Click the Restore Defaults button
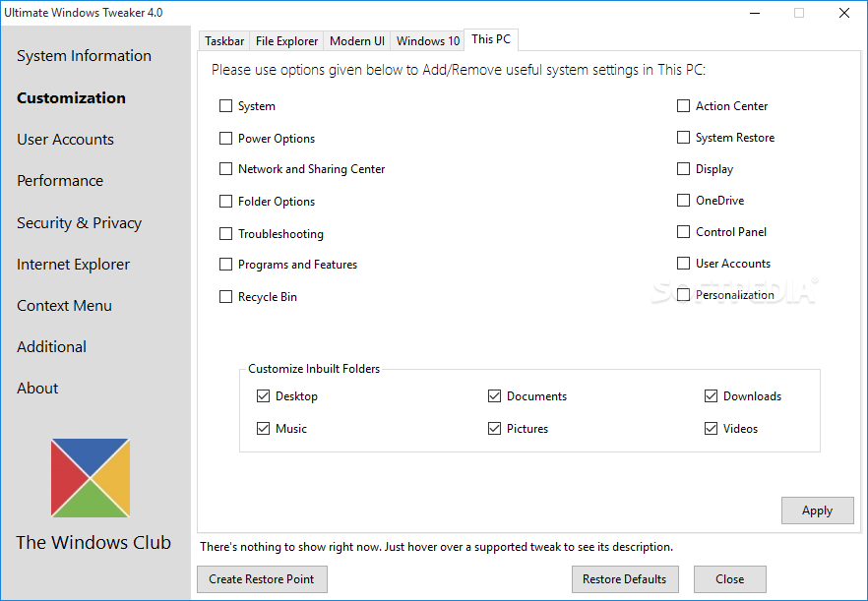The width and height of the screenshot is (868, 601). click(x=624, y=579)
